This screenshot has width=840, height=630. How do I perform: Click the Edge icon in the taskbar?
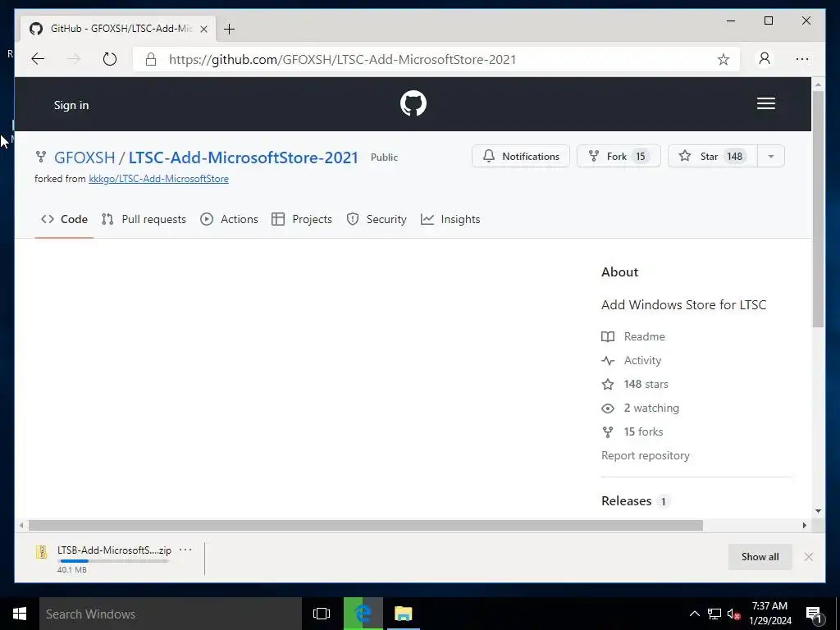click(x=363, y=614)
